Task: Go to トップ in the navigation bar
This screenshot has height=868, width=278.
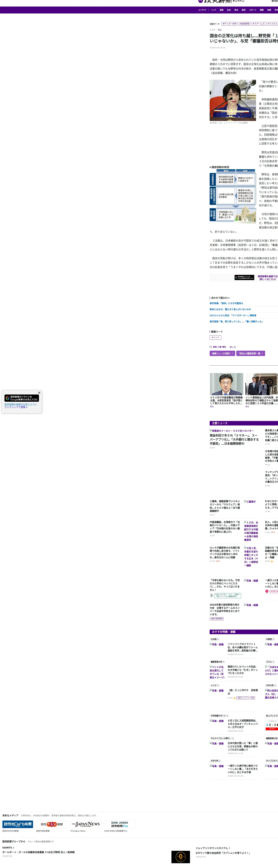Action: click(x=214, y=10)
